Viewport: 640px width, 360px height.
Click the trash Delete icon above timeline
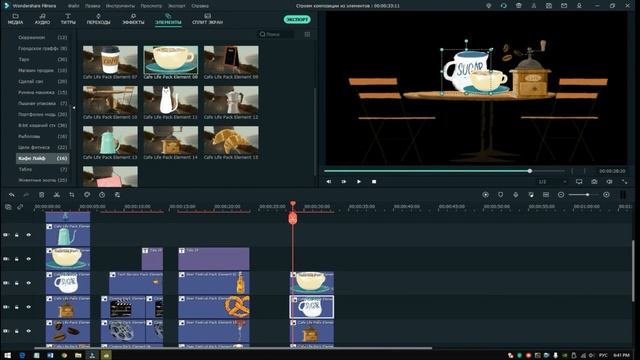(42, 195)
